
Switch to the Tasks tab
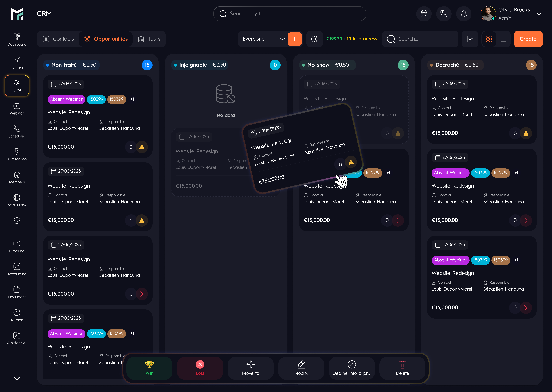tap(149, 39)
